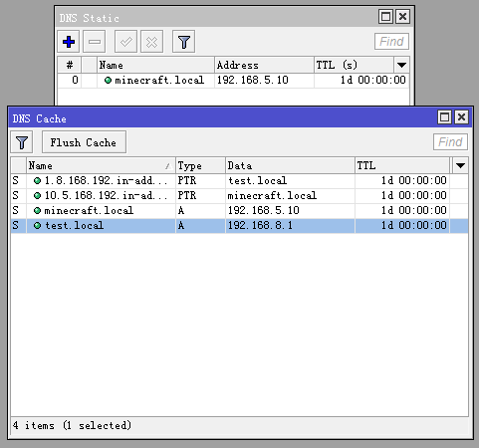Select the 10.5.168.192.in-addr PTR cache row
Viewport: 479px width, 448px height.
[239, 196]
